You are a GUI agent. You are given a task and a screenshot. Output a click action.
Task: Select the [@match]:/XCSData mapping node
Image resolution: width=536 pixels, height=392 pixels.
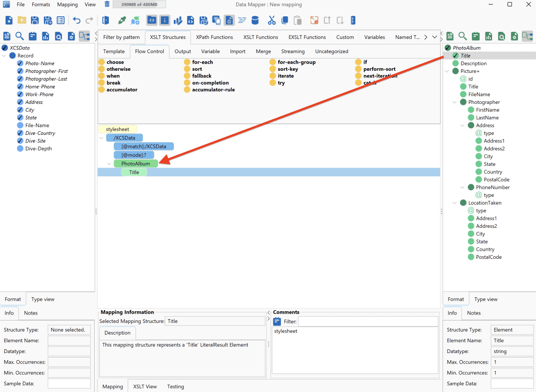[144, 147]
